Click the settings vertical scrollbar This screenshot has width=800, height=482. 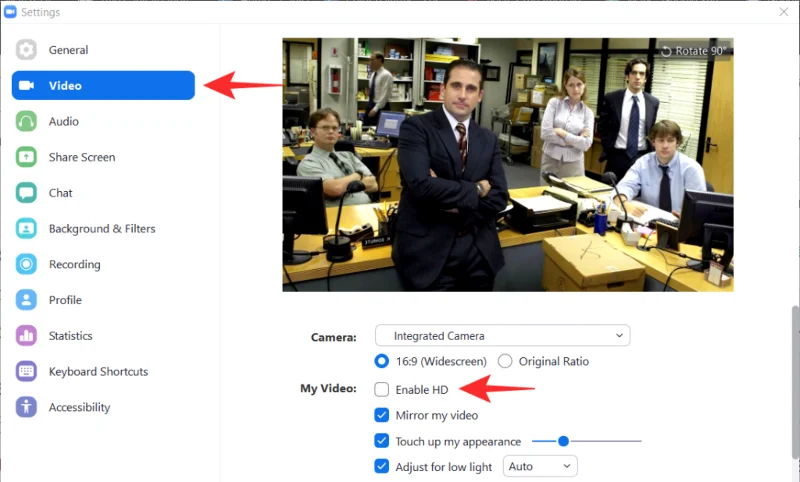[x=795, y=383]
